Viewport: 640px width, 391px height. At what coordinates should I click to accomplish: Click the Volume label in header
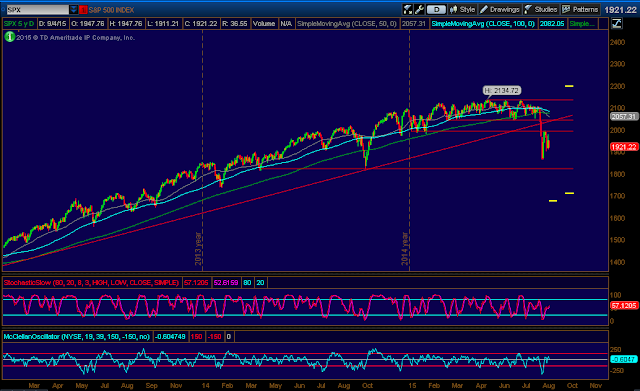click(264, 24)
